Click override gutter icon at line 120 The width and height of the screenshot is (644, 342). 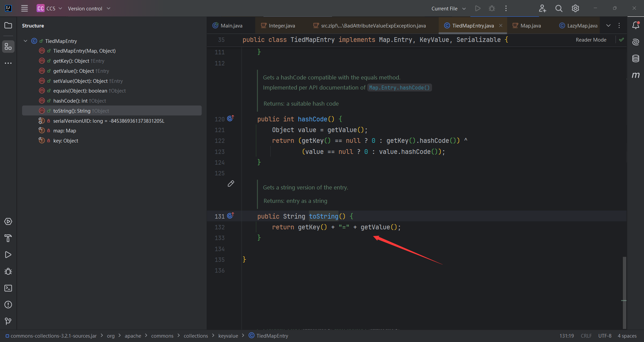coord(230,118)
